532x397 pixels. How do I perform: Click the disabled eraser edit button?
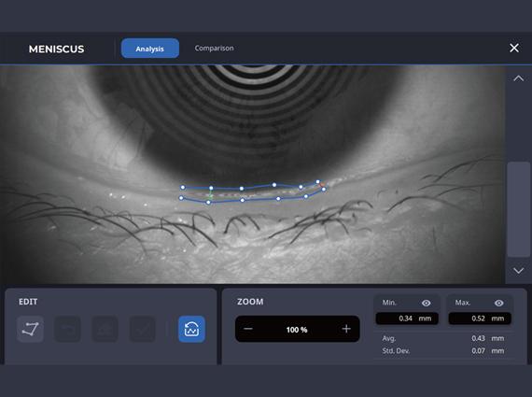tap(105, 329)
